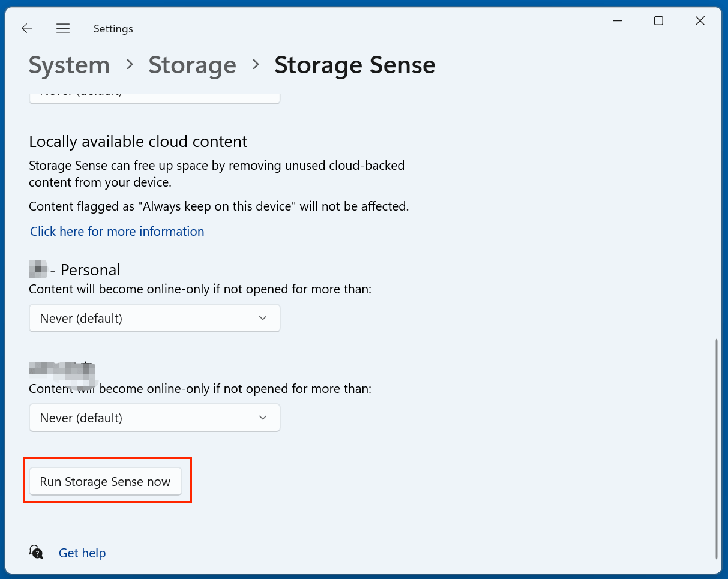The image size is (728, 579).
Task: Minimize the Settings window
Action: point(617,21)
